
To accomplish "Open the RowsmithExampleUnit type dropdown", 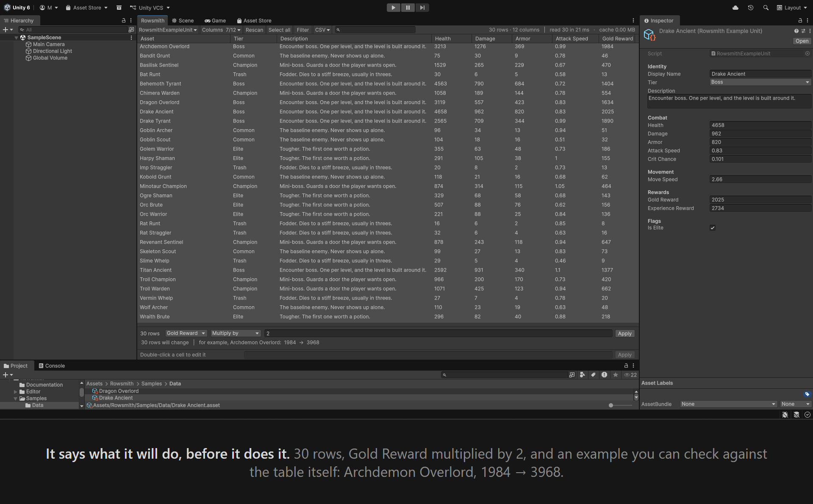I will click(x=168, y=30).
